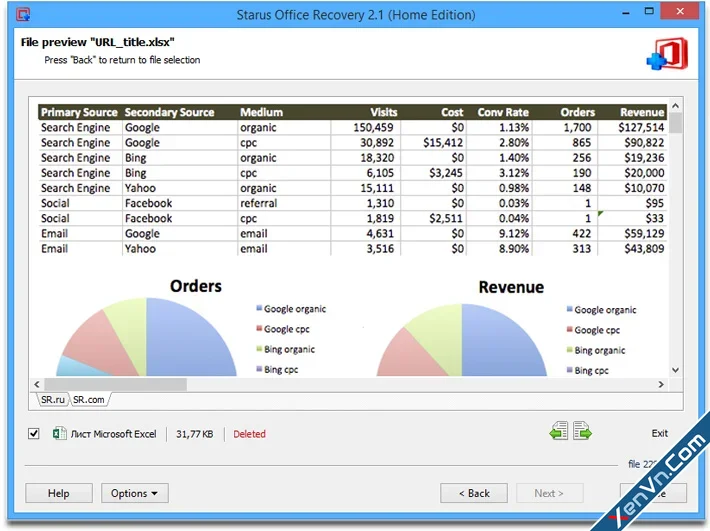Image resolution: width=710 pixels, height=531 pixels.
Task: Click the revenue cell $95
Action: (x=654, y=203)
